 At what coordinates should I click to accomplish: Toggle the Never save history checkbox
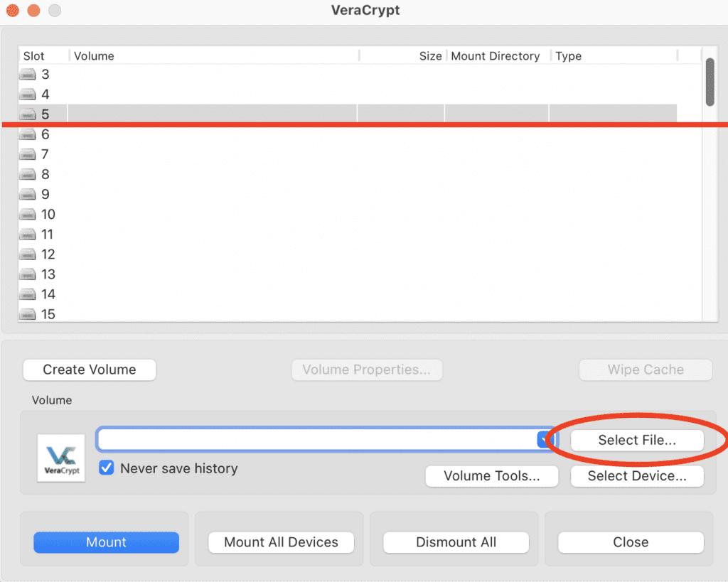tap(107, 468)
